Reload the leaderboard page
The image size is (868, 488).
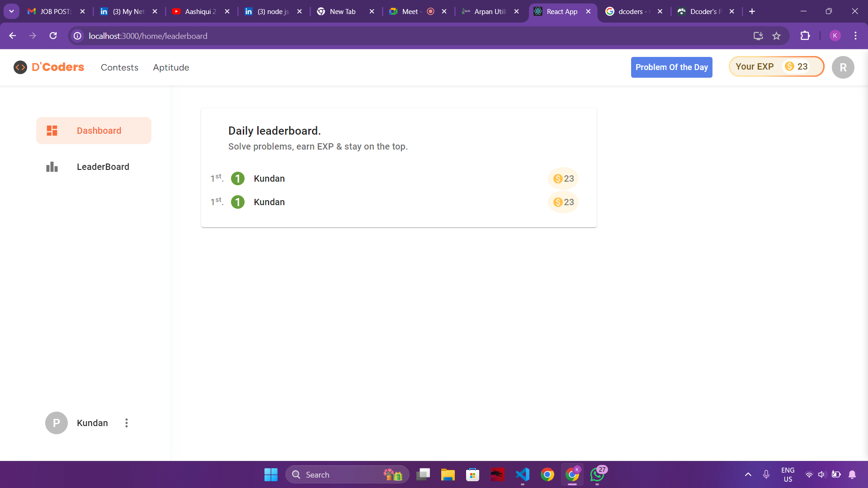tap(53, 36)
